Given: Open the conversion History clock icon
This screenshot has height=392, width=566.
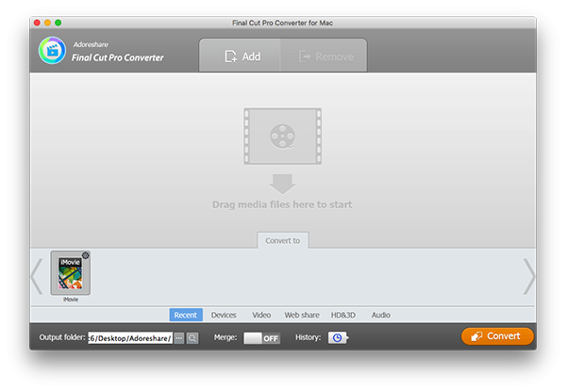Looking at the screenshot, I should [x=339, y=338].
